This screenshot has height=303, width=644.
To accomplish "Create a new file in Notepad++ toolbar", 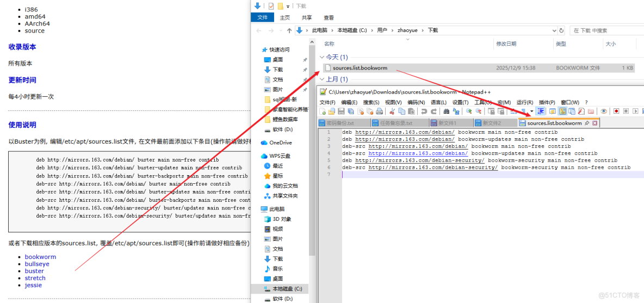I will pos(322,112).
